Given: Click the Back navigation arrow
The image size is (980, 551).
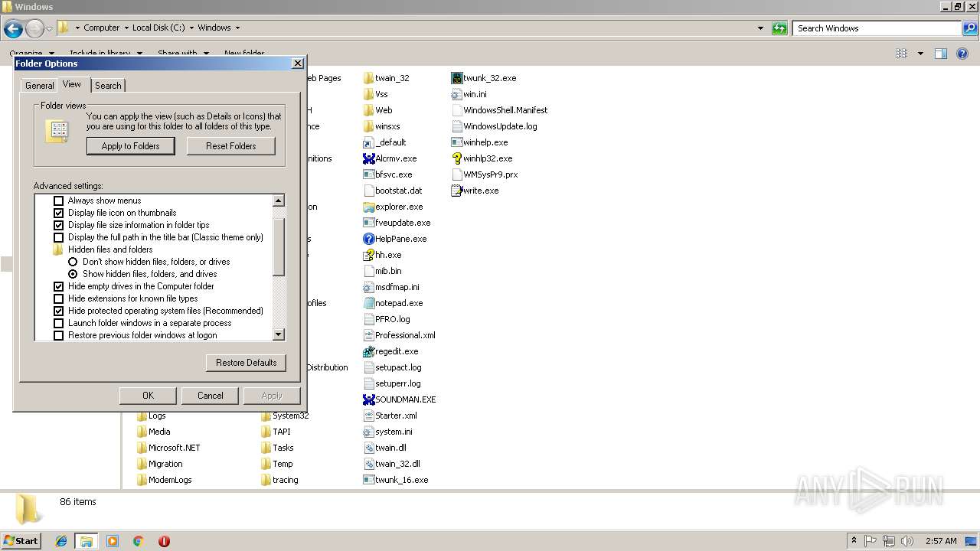Looking at the screenshot, I should pyautogui.click(x=13, y=29).
